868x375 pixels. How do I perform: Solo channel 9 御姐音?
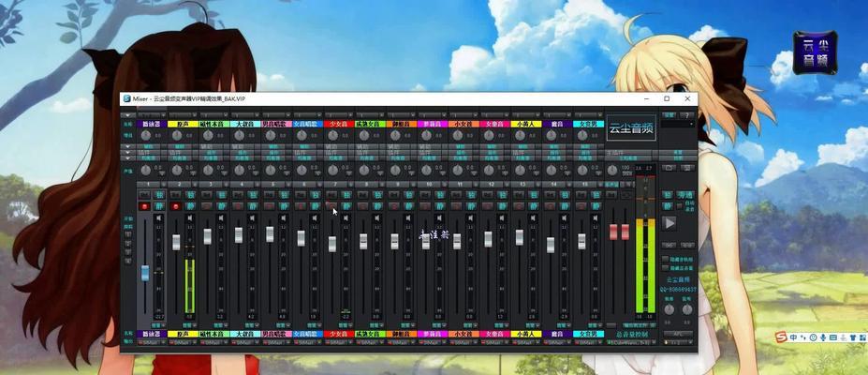[408, 195]
